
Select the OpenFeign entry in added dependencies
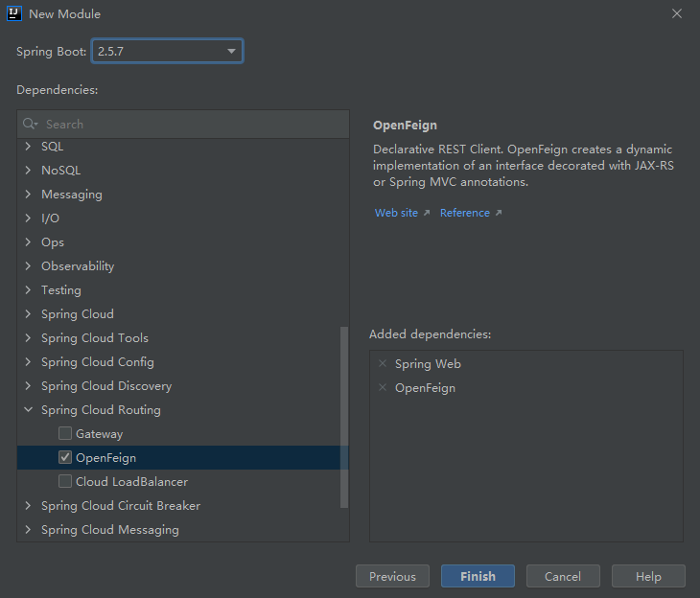(425, 388)
